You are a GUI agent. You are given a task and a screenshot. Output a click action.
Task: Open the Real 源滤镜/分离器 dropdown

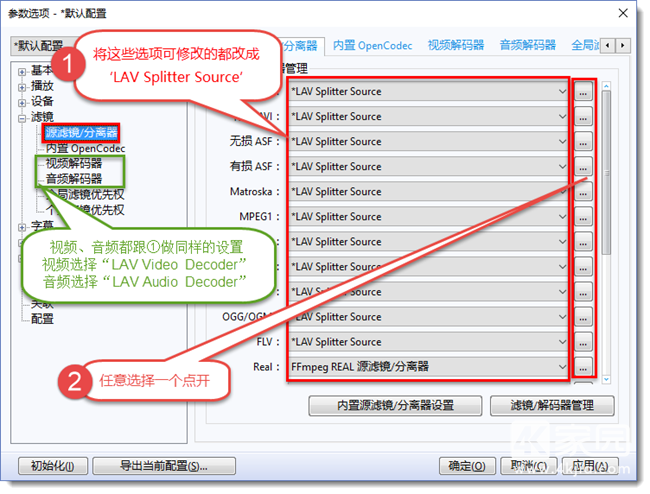[x=428, y=367]
